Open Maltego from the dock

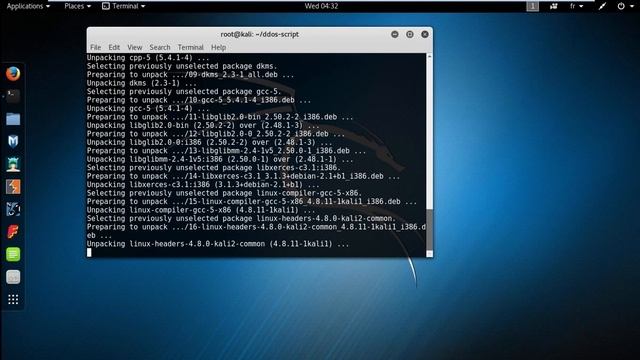(13, 209)
